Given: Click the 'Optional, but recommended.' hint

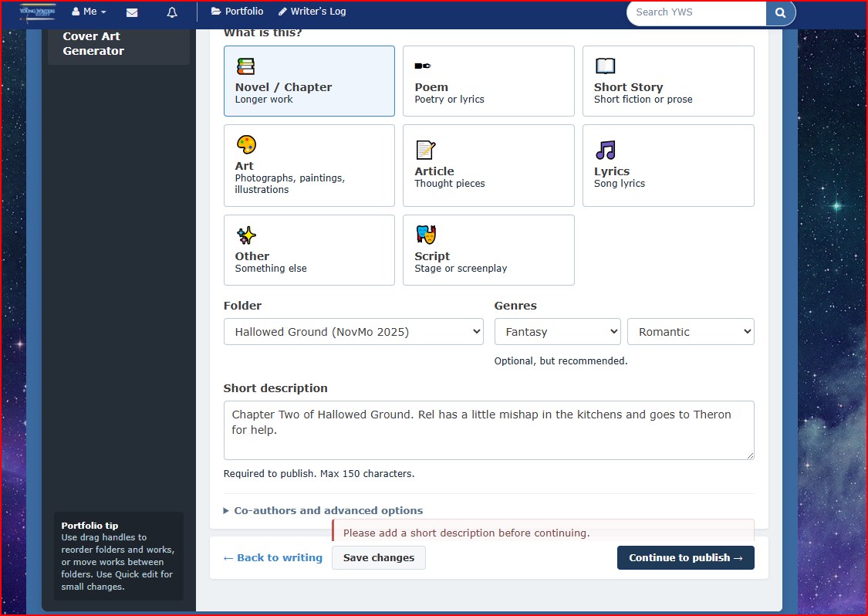Looking at the screenshot, I should tap(561, 360).
